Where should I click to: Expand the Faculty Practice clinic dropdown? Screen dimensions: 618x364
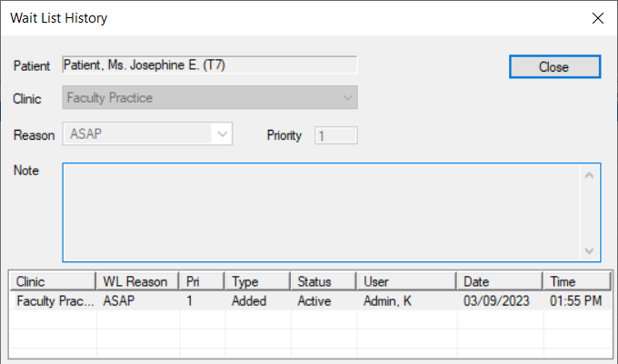347,98
